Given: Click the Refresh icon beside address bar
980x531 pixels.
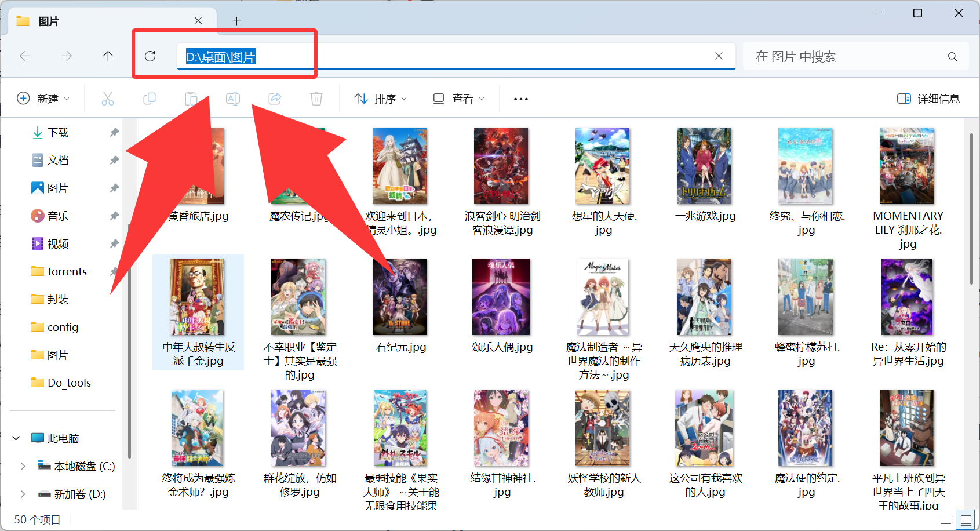Looking at the screenshot, I should click(x=150, y=56).
